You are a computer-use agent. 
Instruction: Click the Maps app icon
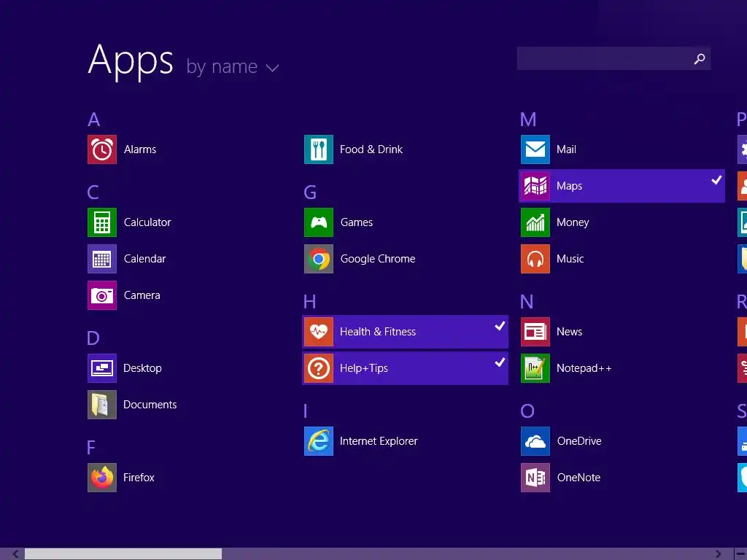click(x=535, y=186)
